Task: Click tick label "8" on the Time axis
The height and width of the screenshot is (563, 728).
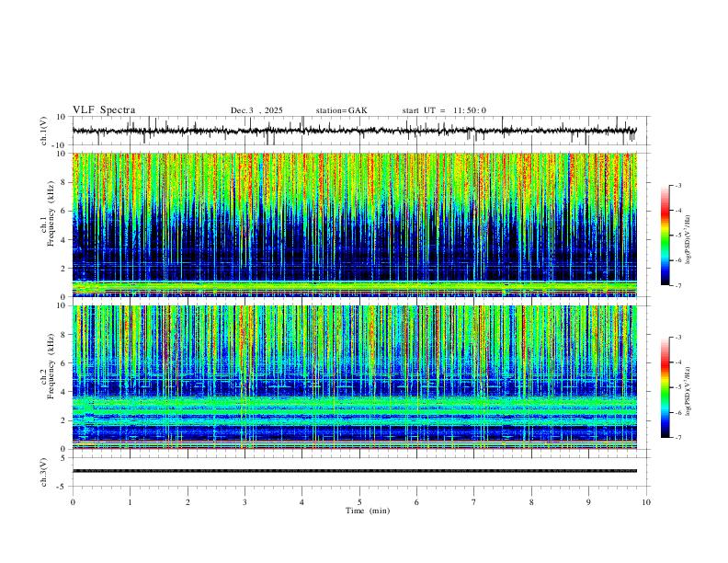Action: click(x=531, y=502)
